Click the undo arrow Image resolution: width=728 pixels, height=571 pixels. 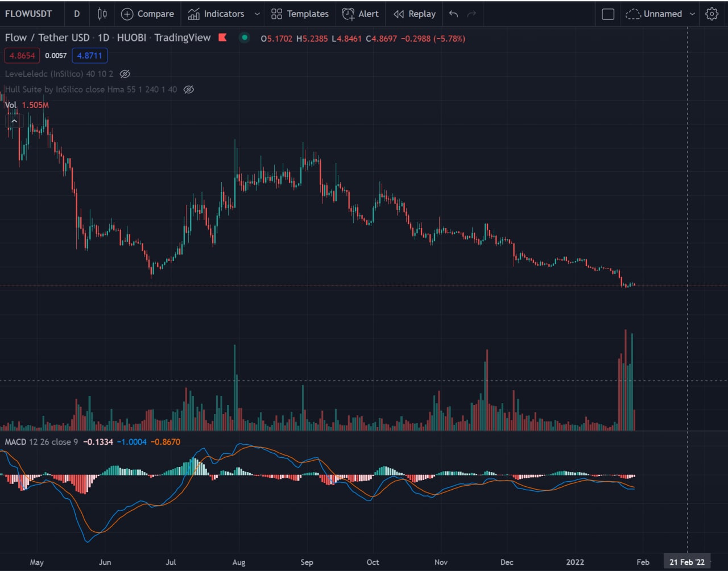453,14
